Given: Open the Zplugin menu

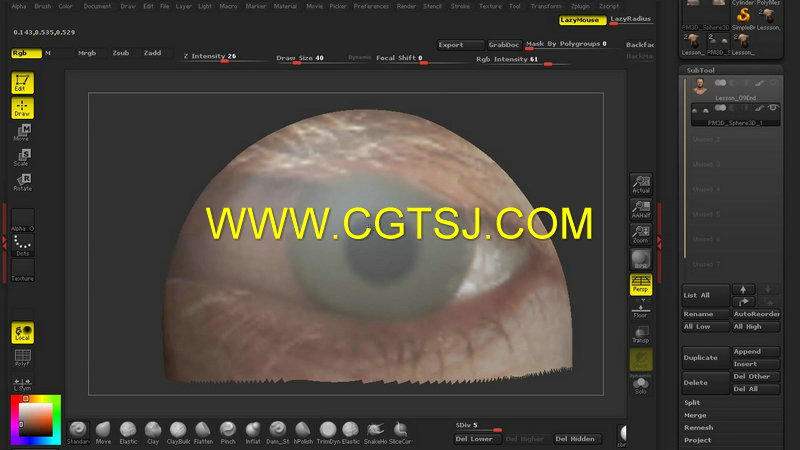Looking at the screenshot, I should 580,6.
